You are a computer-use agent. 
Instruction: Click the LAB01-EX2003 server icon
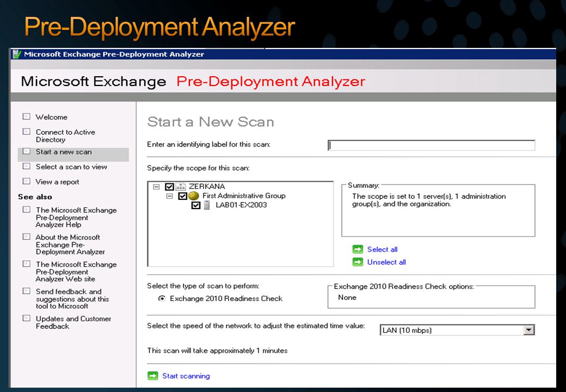tap(207, 205)
